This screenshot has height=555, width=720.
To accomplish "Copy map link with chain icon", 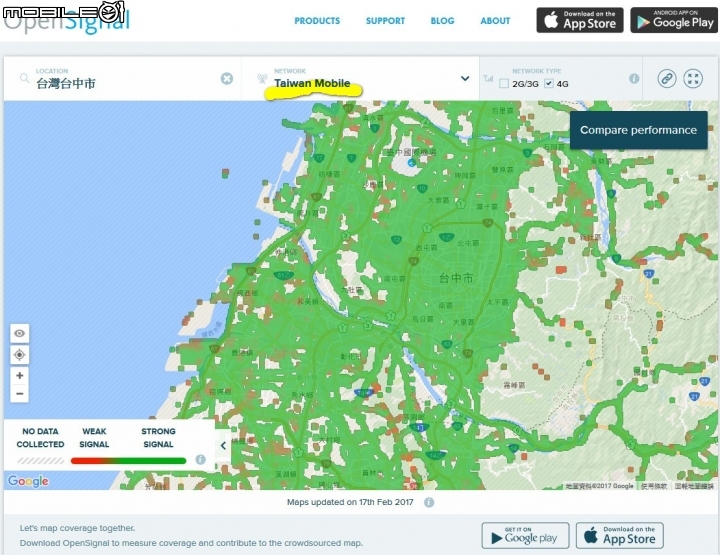I will 667,78.
